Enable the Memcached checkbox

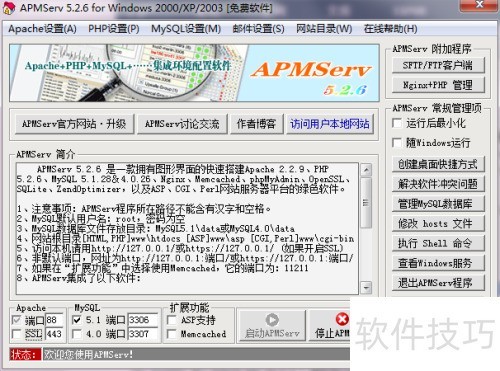point(172,334)
